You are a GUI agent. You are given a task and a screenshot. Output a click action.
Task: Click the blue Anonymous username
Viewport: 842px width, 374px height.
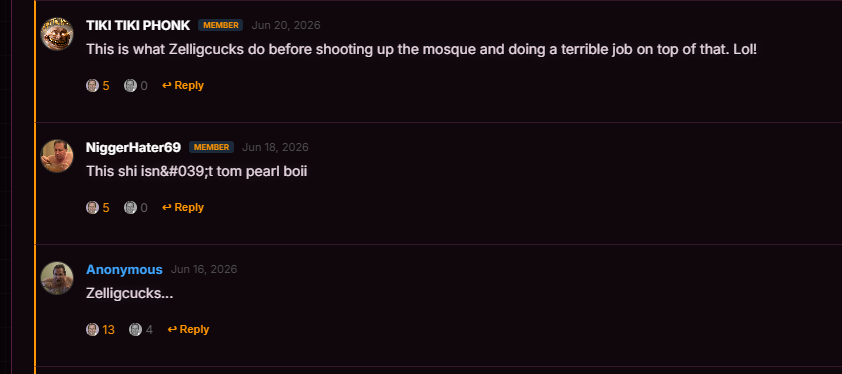click(x=124, y=270)
